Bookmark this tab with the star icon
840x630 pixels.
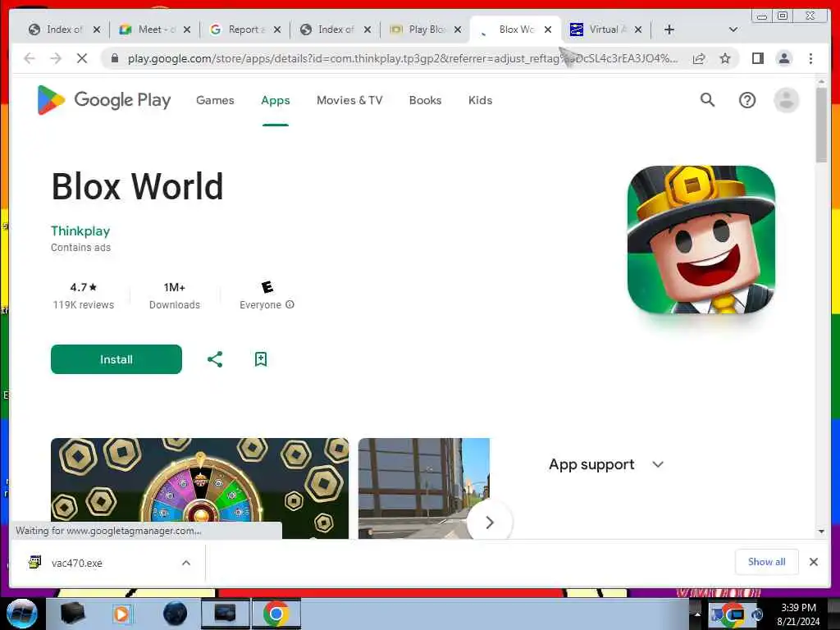(725, 58)
